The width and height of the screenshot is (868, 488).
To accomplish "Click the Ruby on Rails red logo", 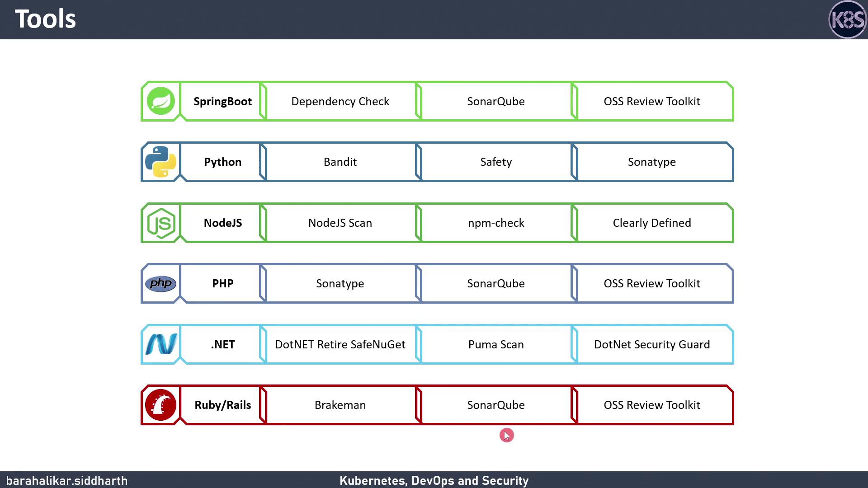I will click(161, 405).
